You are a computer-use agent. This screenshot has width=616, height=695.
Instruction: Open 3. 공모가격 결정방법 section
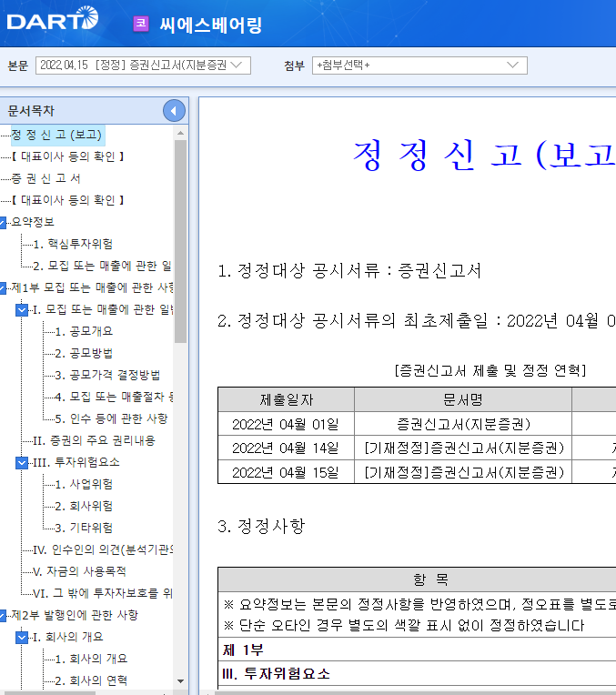tap(107, 375)
